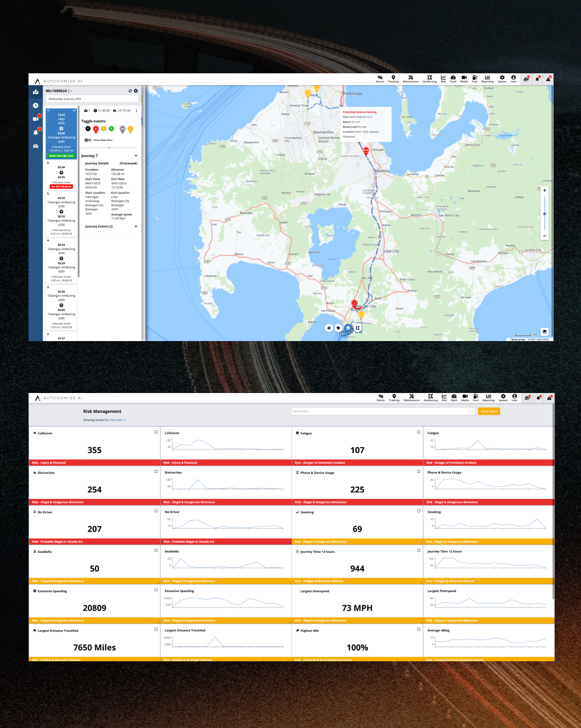The height and width of the screenshot is (728, 581).
Task: Toggle the grey SD event marker
Action: [123, 129]
